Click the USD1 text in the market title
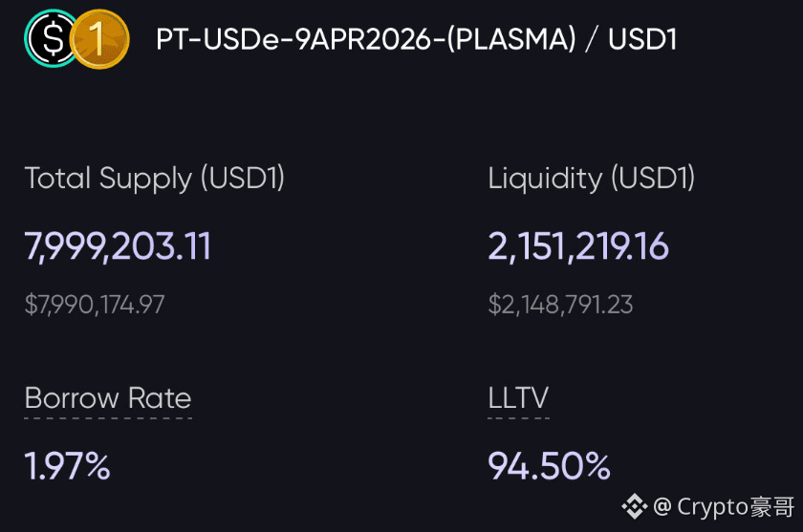The width and height of the screenshot is (803, 532). point(642,40)
